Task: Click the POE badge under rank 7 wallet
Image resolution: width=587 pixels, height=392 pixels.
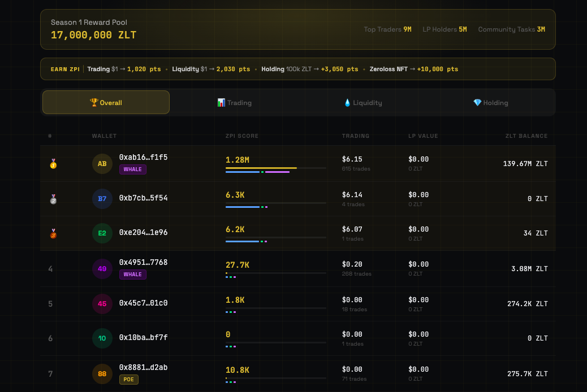Action: [x=128, y=380]
